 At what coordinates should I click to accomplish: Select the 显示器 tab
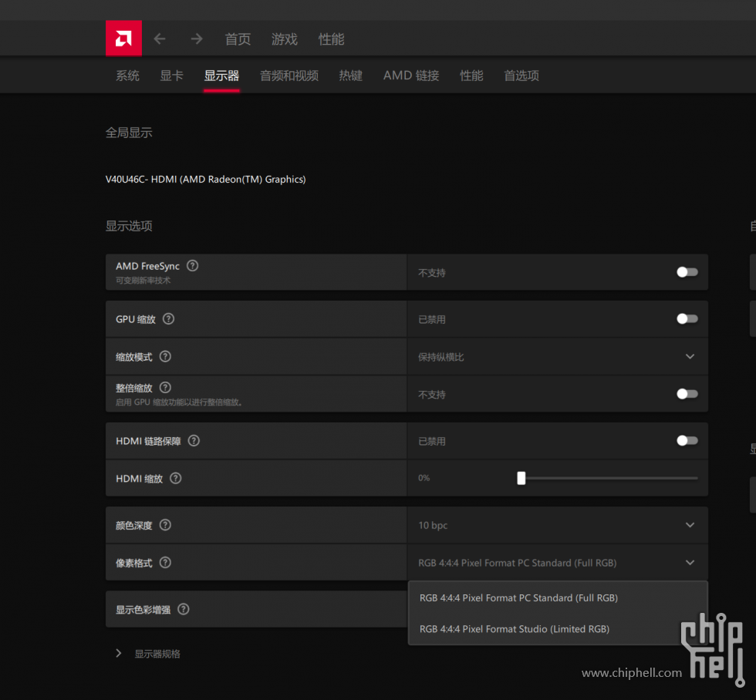pyautogui.click(x=221, y=76)
